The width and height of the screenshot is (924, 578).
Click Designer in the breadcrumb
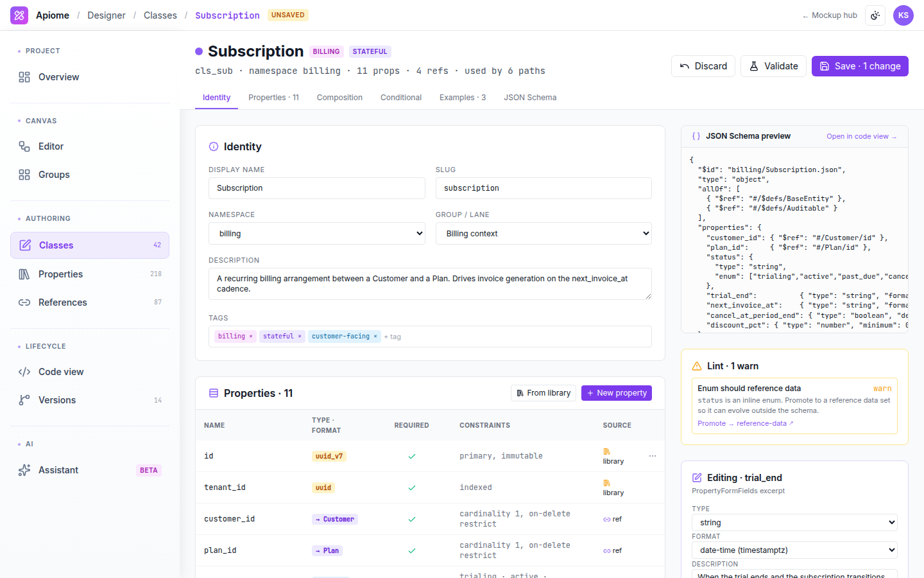tap(107, 15)
